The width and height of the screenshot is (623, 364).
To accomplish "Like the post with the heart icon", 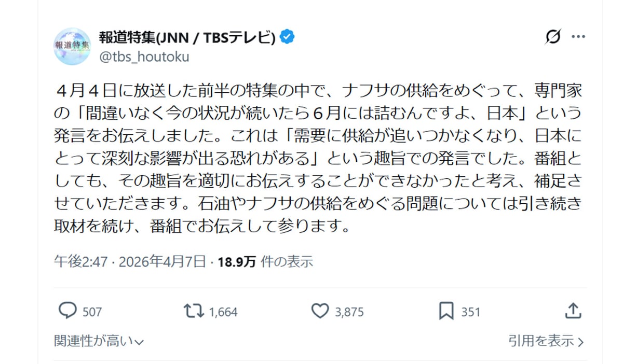I will 320,311.
